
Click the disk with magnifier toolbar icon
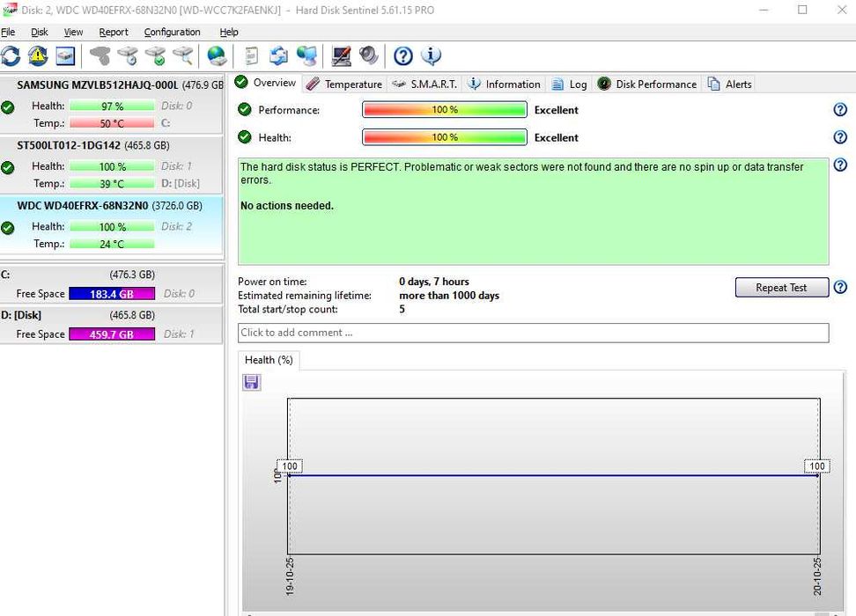183,56
